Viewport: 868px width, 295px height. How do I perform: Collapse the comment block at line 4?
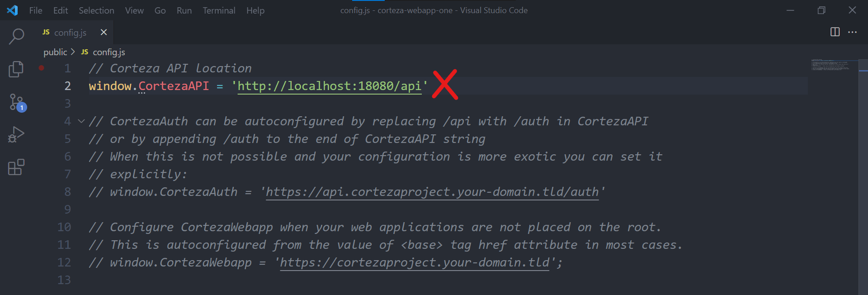point(81,121)
